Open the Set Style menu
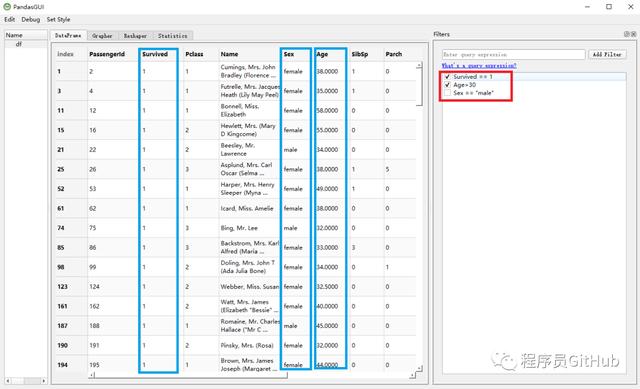The image size is (640, 389). tap(58, 20)
